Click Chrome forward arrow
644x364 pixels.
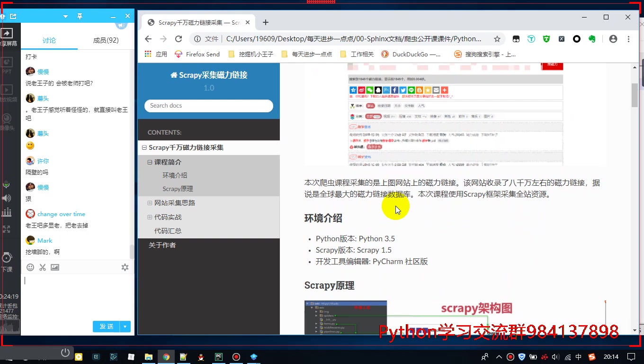[x=163, y=39]
